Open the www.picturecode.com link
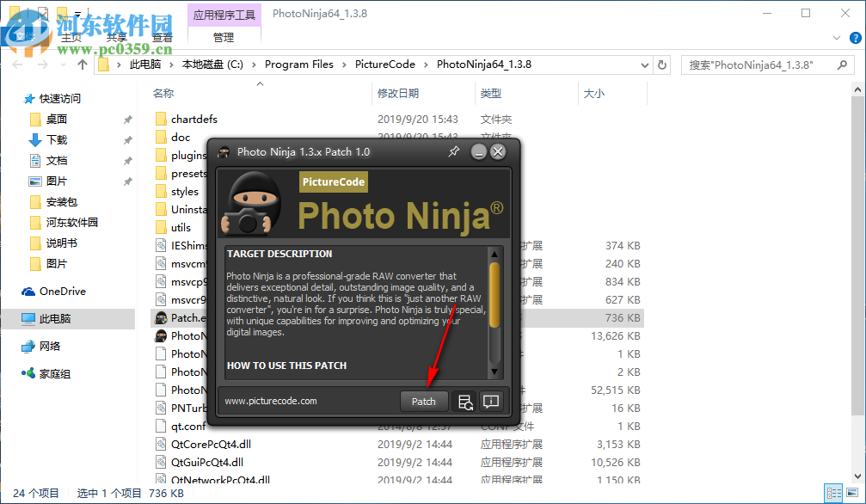 (x=270, y=401)
